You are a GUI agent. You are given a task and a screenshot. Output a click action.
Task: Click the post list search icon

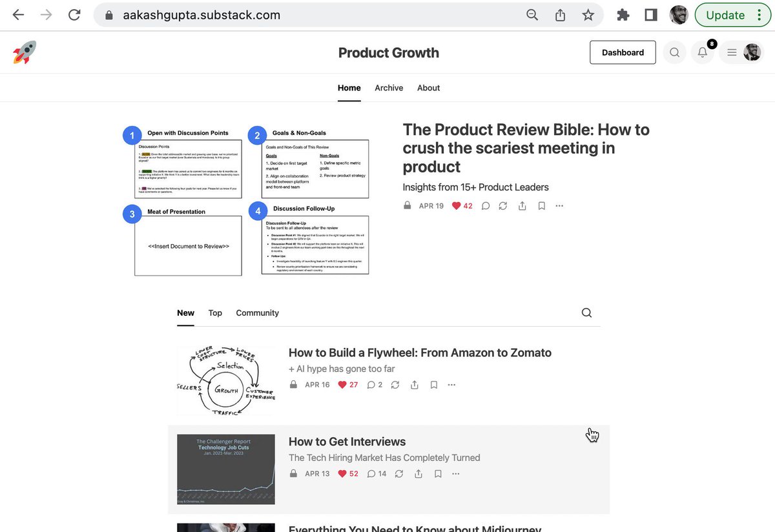(x=586, y=312)
